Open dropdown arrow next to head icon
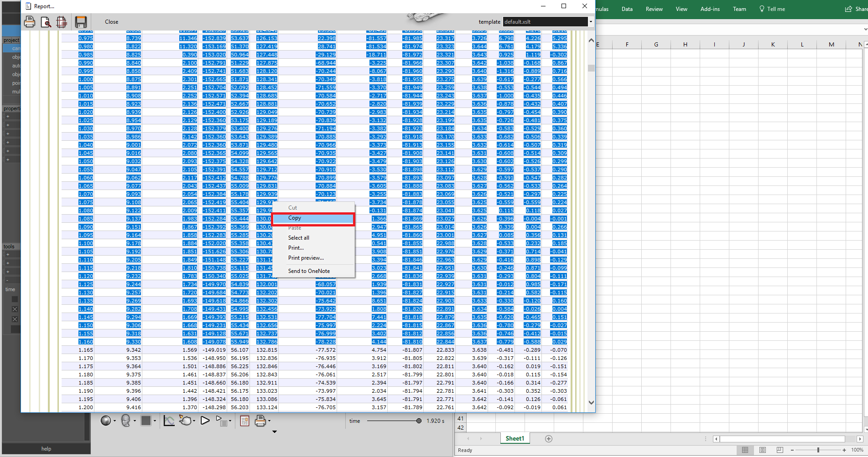Screen dimensions: 868x457 coord(135,421)
